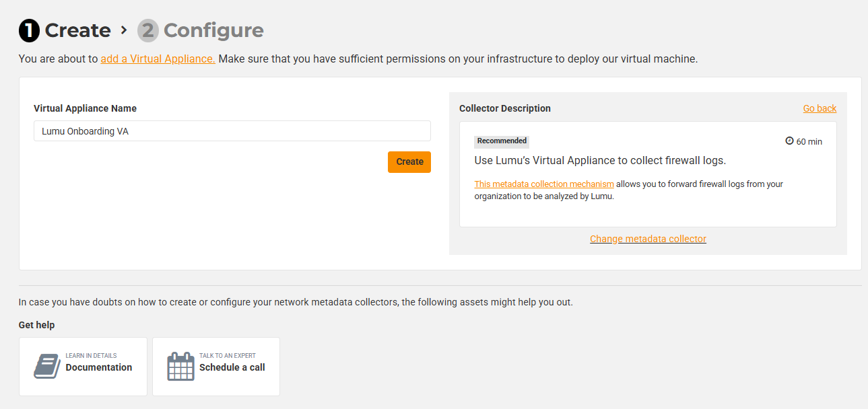Open 'This metadata collection mechanism' link

544,184
